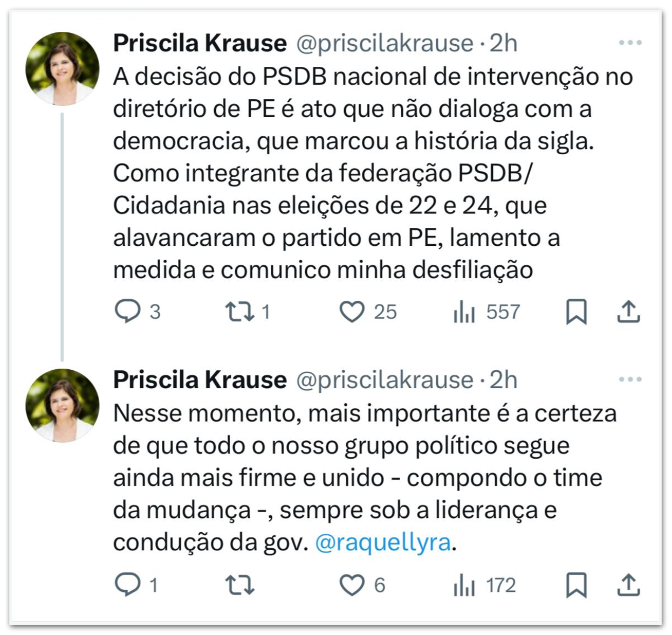Open Priscila Krause avatar on second tweet
The width and height of the screenshot is (672, 635).
pyautogui.click(x=63, y=405)
